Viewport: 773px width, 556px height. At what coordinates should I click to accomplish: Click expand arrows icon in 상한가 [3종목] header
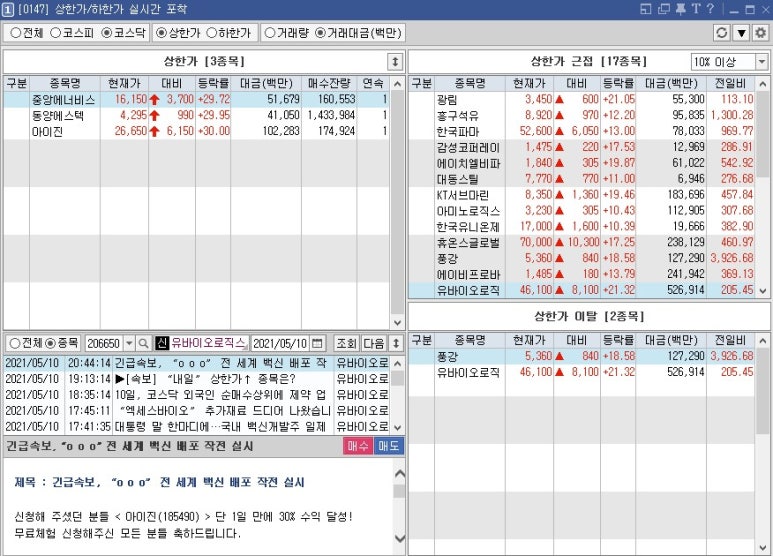click(395, 62)
